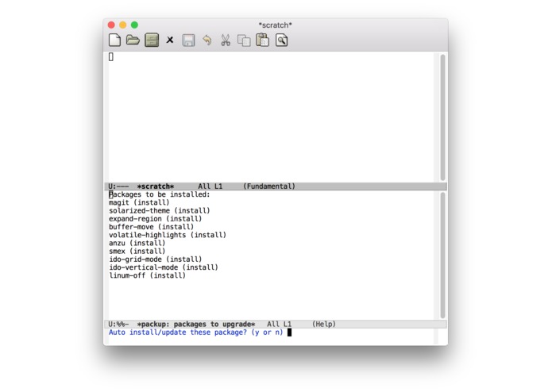Screen dimensions: 552x392
Task: Select the 'buffer-move (install)' line
Action: point(152,227)
